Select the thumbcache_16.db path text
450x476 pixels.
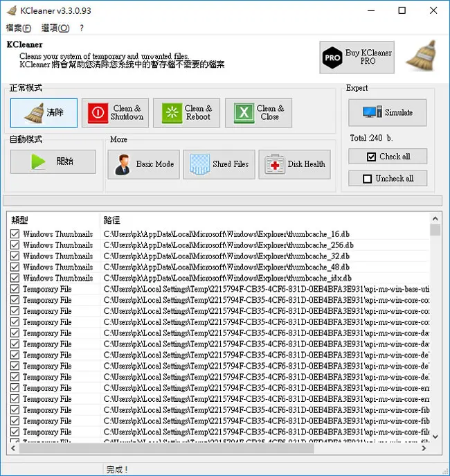(226, 234)
